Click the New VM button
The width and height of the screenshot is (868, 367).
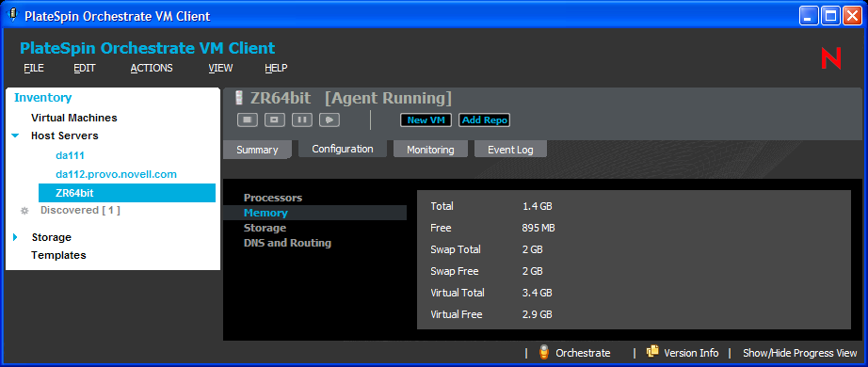(x=426, y=120)
